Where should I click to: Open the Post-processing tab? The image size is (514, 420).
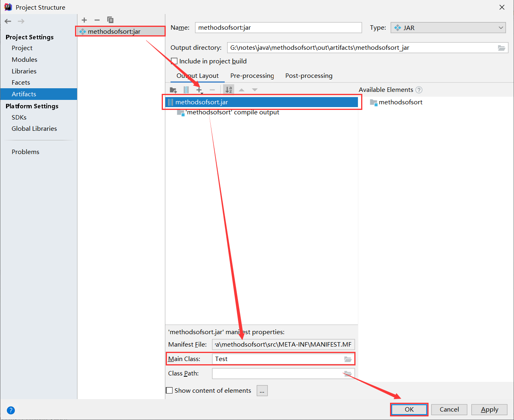coord(309,75)
